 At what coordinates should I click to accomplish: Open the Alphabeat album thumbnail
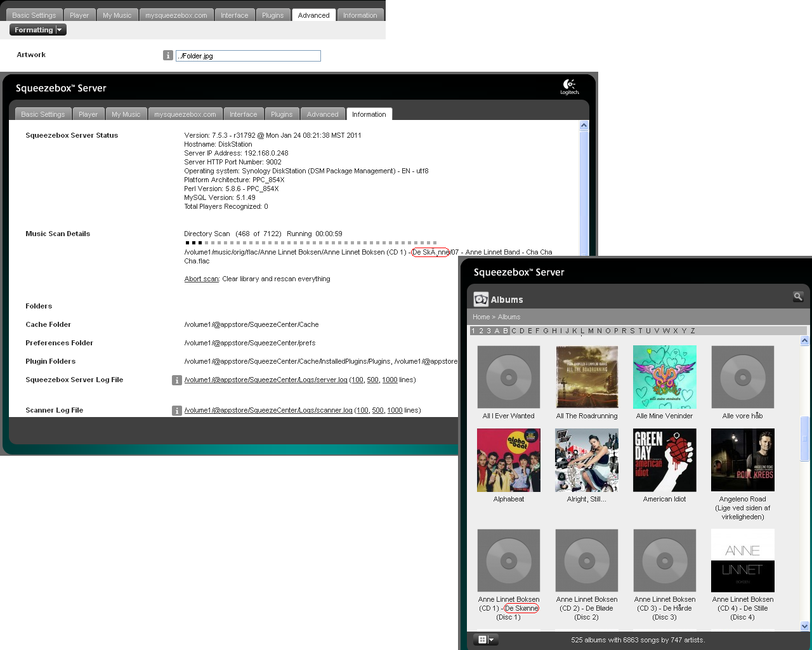click(x=509, y=460)
